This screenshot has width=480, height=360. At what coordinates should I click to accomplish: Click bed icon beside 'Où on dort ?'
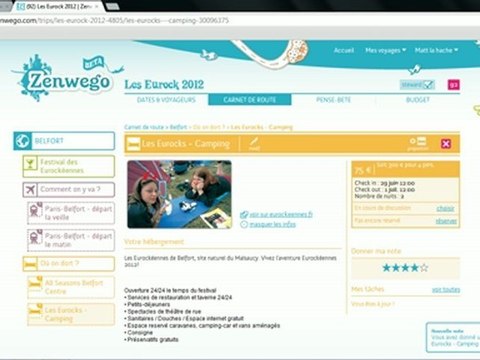coord(30,264)
